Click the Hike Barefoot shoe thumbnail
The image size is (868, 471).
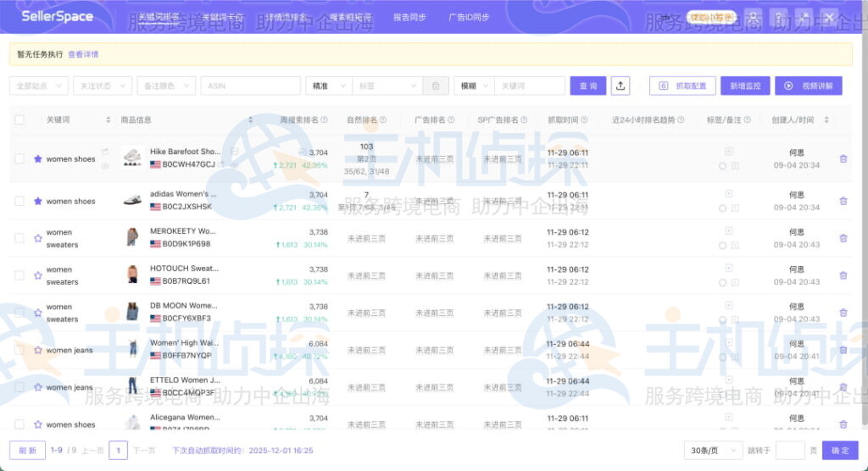132,158
